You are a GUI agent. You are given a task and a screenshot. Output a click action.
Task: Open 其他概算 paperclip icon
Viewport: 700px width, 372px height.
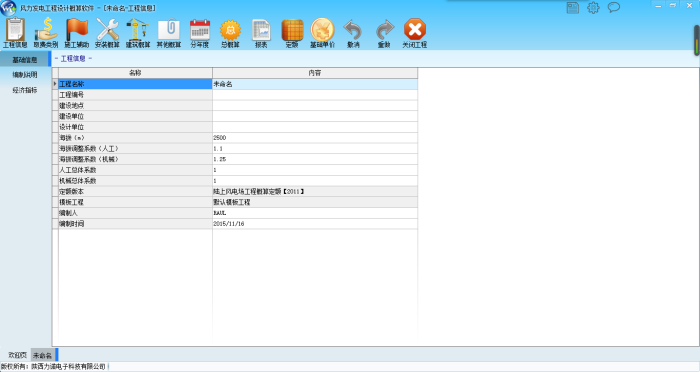[x=169, y=33]
